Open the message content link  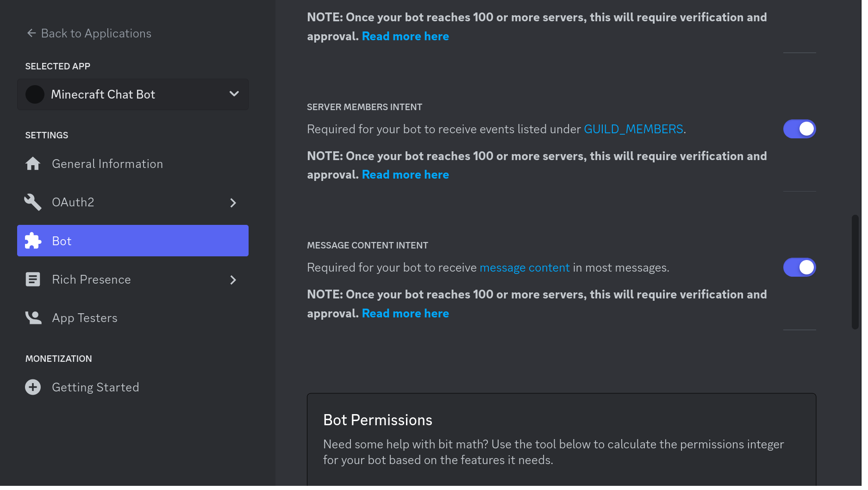525,267
